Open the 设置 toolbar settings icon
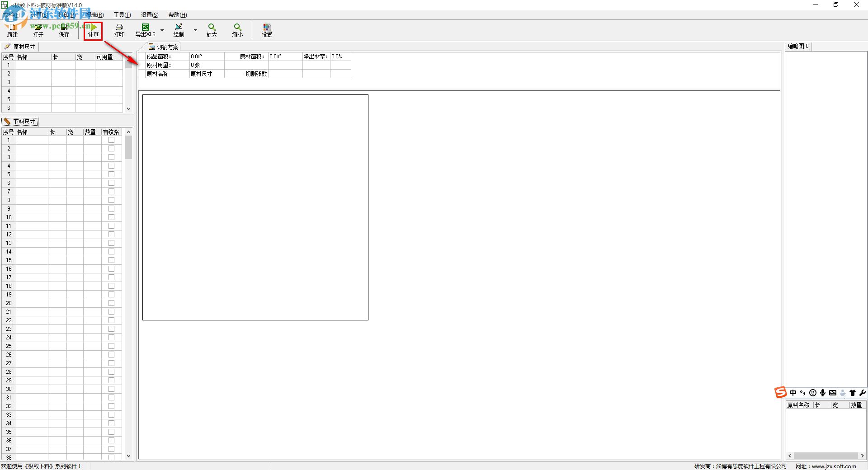This screenshot has height=470, width=868. coord(267,30)
